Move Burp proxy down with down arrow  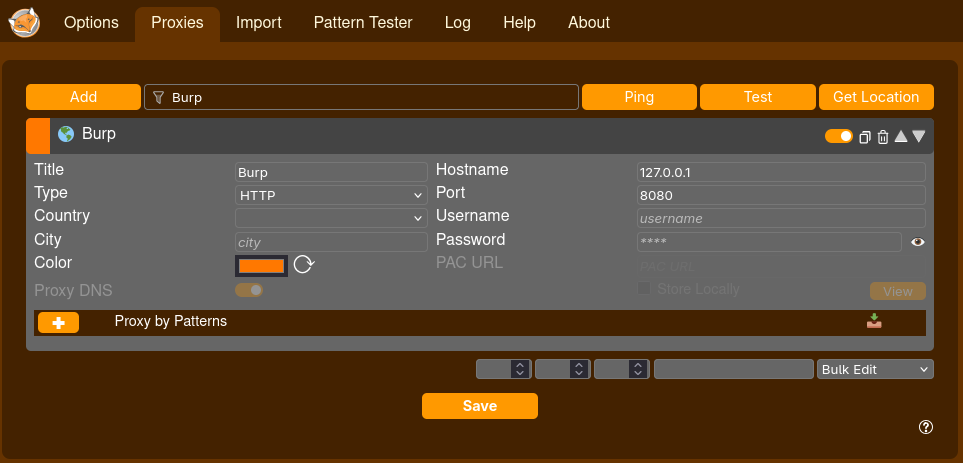(919, 136)
